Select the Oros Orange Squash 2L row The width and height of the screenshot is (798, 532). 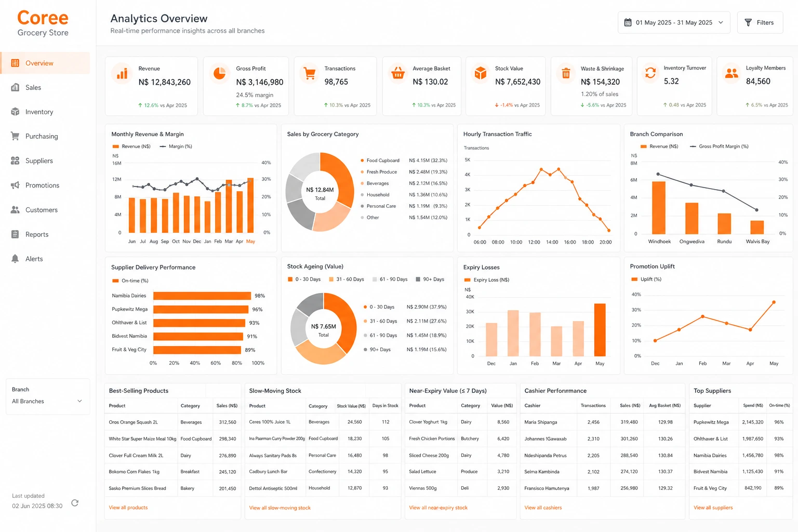coord(173,422)
